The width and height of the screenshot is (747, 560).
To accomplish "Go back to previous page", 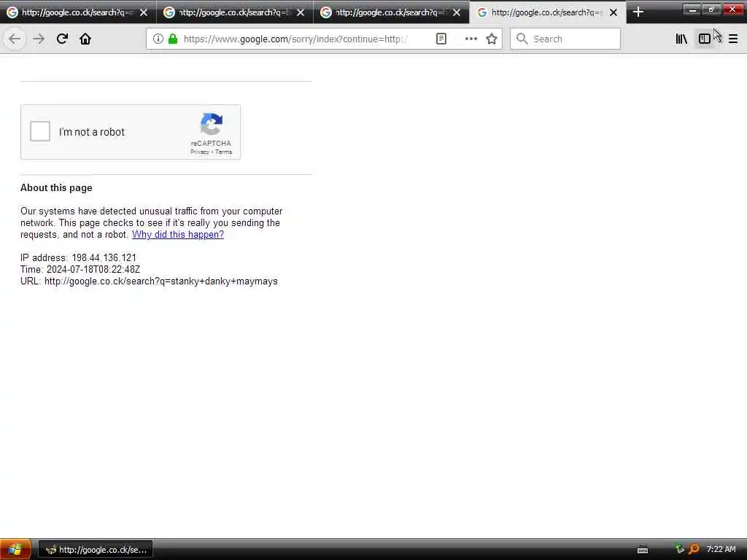I will pyautogui.click(x=15, y=39).
